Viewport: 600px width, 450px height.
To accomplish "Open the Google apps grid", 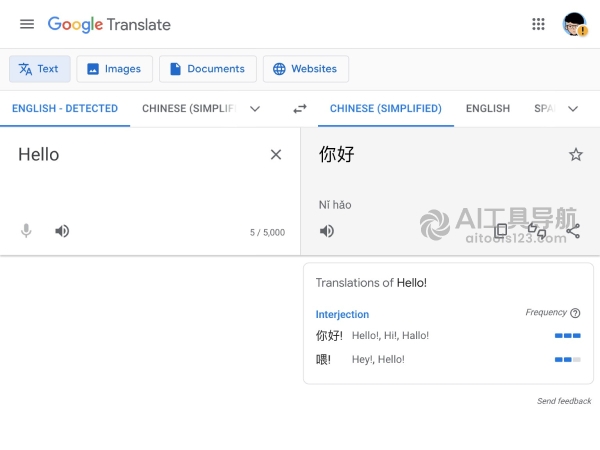I will [538, 24].
